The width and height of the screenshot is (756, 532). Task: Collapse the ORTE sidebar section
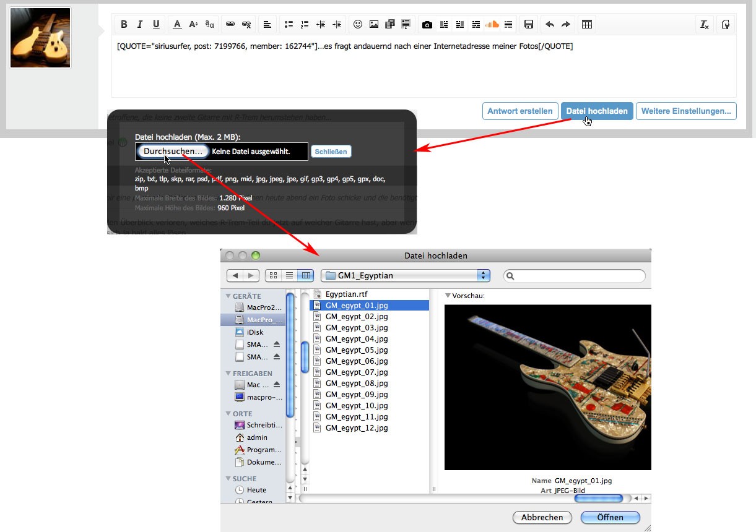(x=228, y=414)
